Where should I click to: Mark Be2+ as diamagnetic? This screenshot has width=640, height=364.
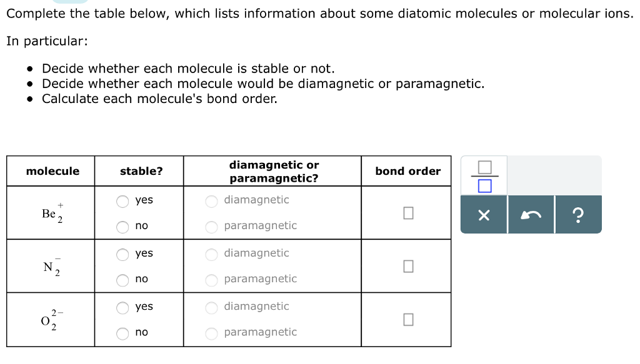[211, 200]
